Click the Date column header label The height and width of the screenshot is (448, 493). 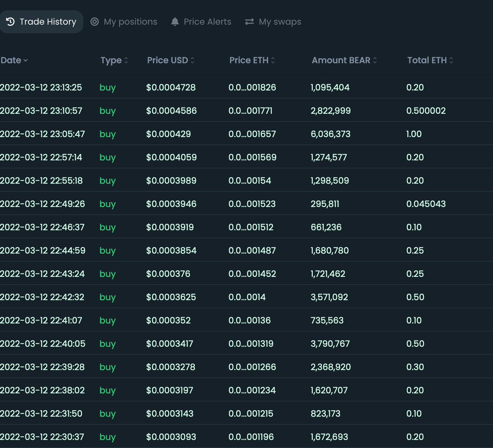11,60
